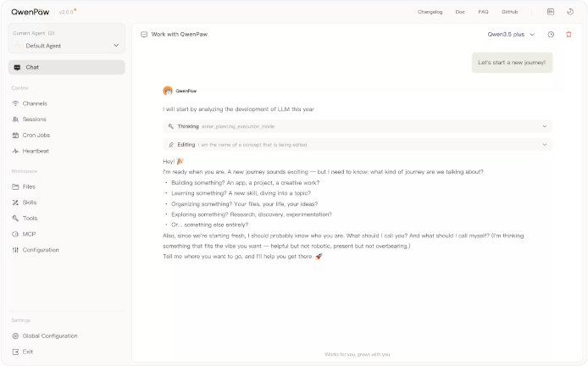This screenshot has height=366, width=588.
Task: Click the chat bubble icon beside title
Action: (x=144, y=35)
